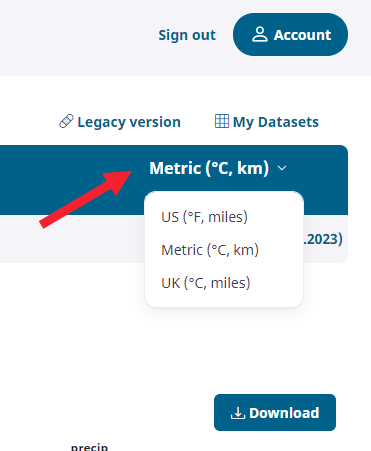Screen dimensions: 371x451
Task: Open the Account page
Action: click(290, 34)
